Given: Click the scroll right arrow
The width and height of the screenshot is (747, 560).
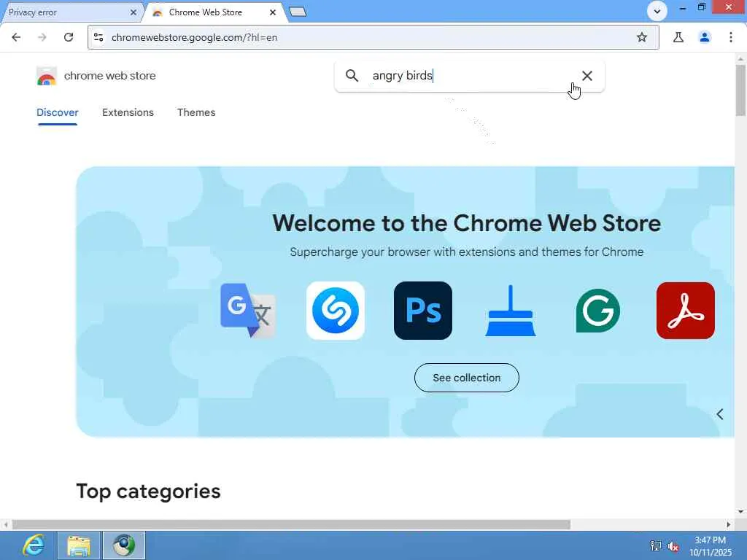Looking at the screenshot, I should pyautogui.click(x=729, y=525).
